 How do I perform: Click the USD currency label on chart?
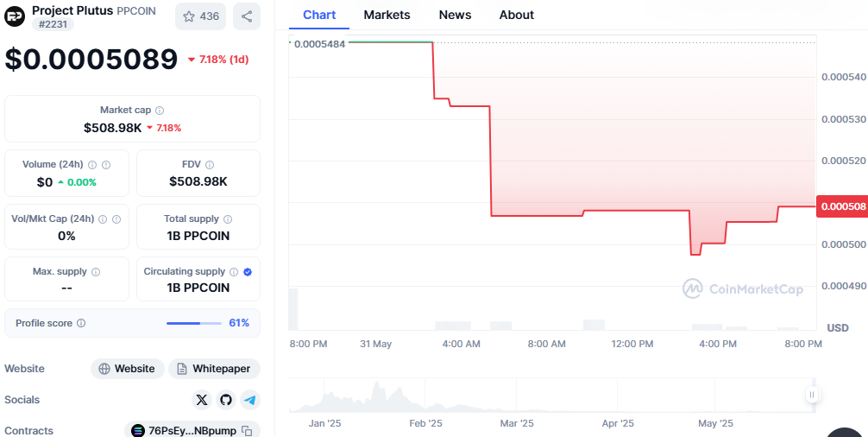tap(838, 328)
